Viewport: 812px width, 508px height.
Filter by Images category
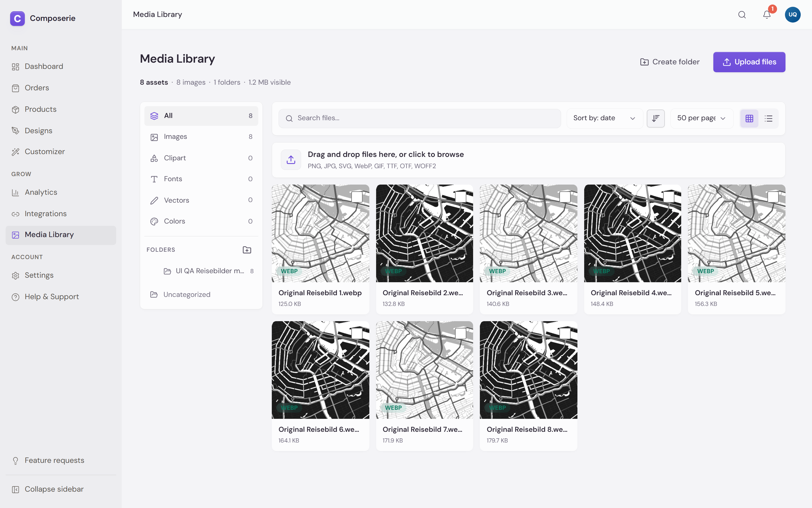click(201, 137)
